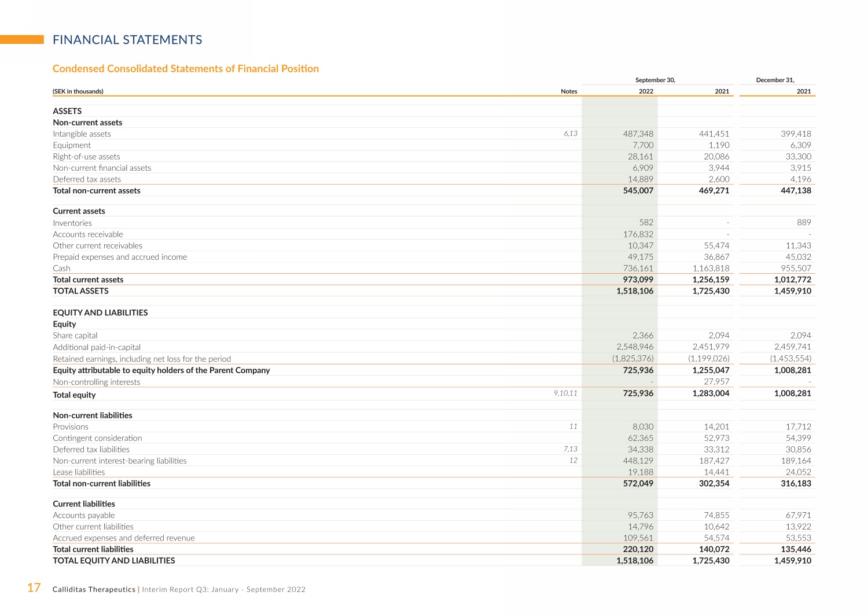Click the 'December 31,' column header
Image resolution: width=868 pixels, height=614 pixels.
pos(775,80)
